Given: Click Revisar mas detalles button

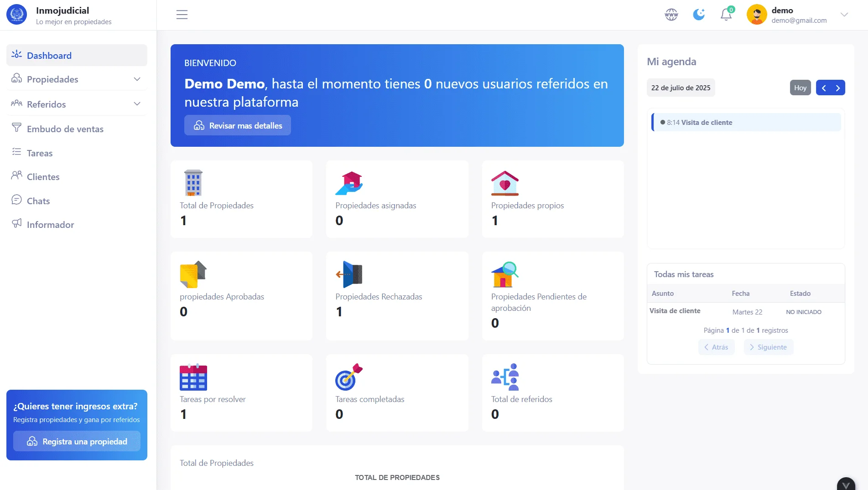Looking at the screenshot, I should click(238, 125).
